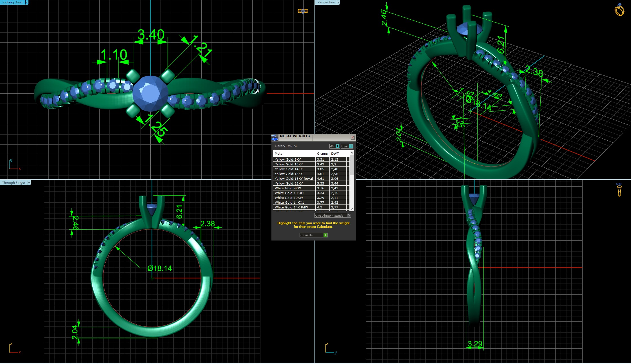This screenshot has height=364, width=631.
Task: Click ring icon in Looking Down viewport
Action: pos(303,11)
